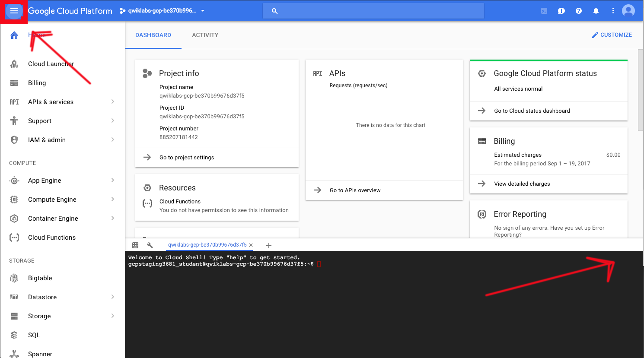644x358 pixels.
Task: Open the hamburger navigation menu
Action: pos(14,11)
